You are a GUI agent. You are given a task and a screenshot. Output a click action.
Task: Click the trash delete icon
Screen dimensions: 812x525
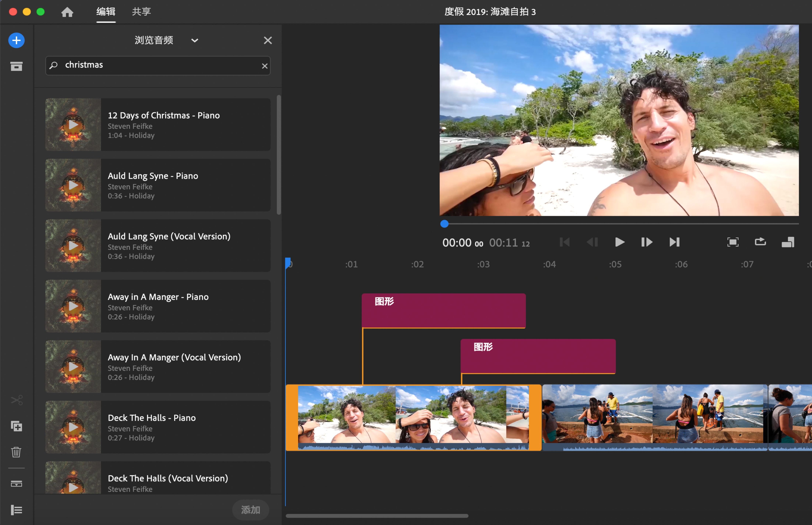click(x=16, y=452)
